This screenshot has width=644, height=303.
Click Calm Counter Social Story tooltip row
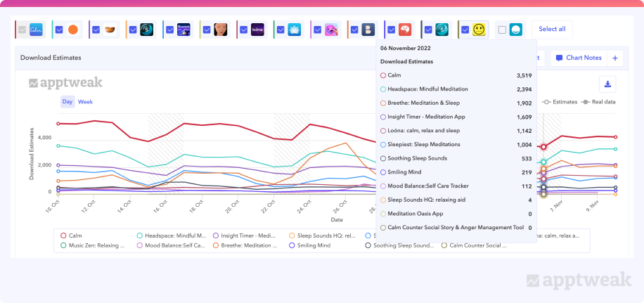[x=456, y=228]
